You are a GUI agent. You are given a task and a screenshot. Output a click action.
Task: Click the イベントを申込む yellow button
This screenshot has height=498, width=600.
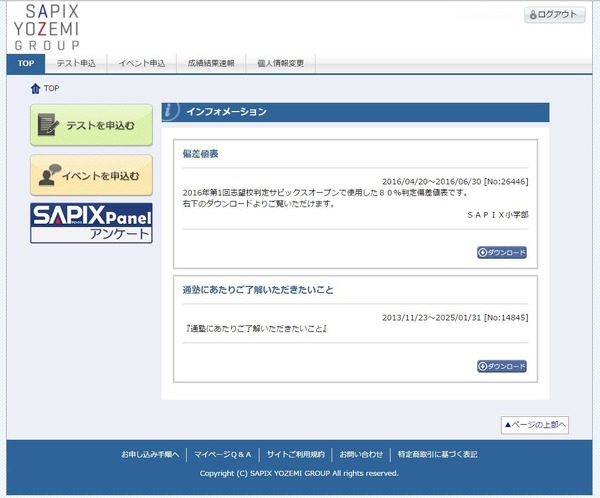[x=91, y=175]
